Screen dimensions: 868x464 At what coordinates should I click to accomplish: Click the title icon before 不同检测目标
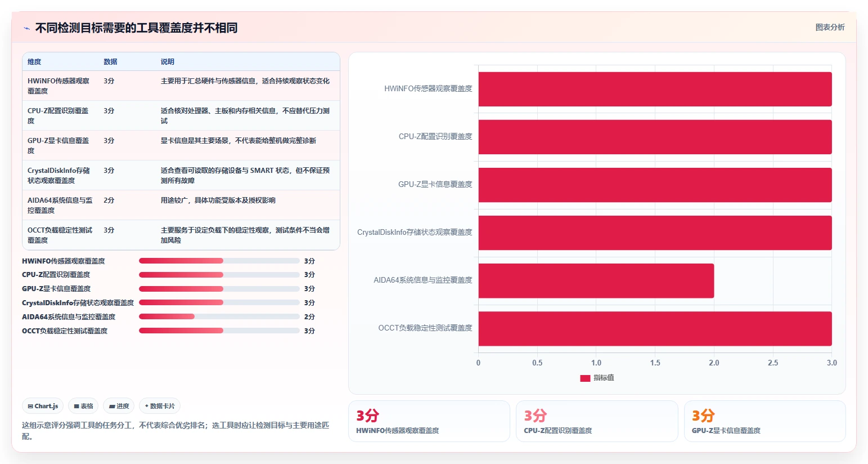pyautogui.click(x=26, y=28)
